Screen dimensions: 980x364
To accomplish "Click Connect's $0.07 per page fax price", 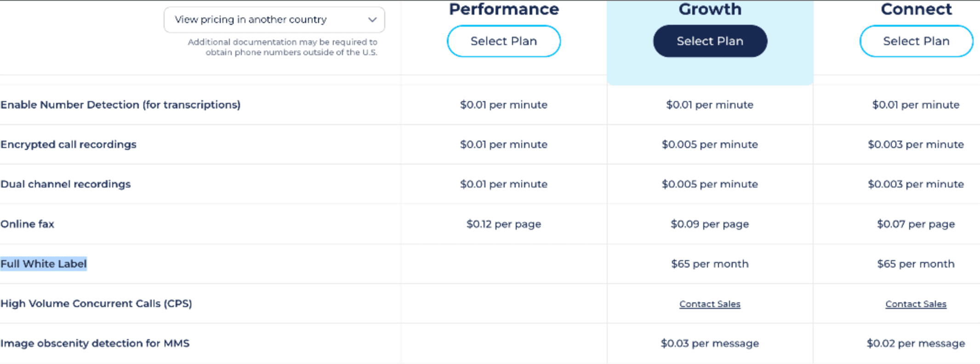I will coord(915,224).
